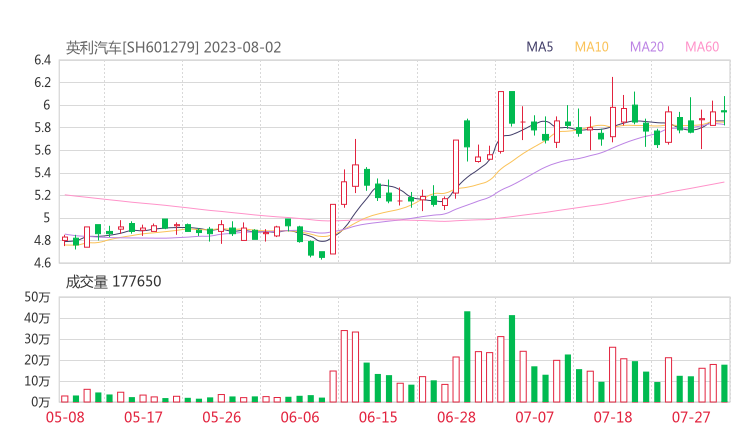
Task: Click the MA5 legend label
Action: pyautogui.click(x=539, y=47)
